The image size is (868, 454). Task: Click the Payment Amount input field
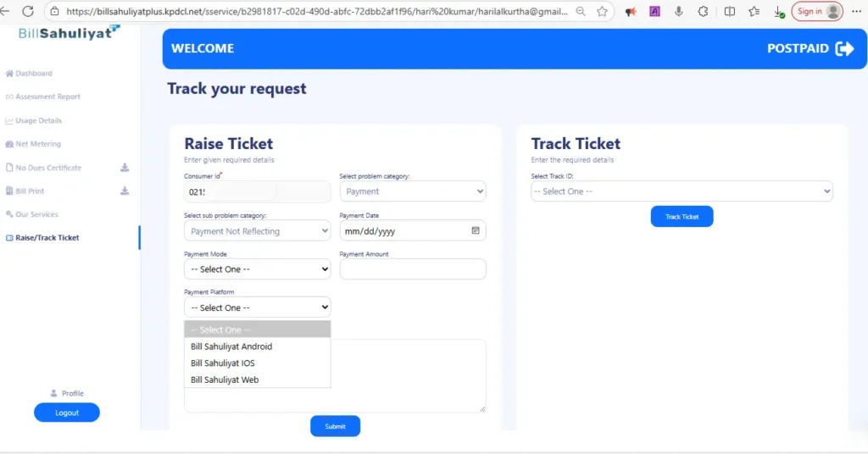point(413,269)
